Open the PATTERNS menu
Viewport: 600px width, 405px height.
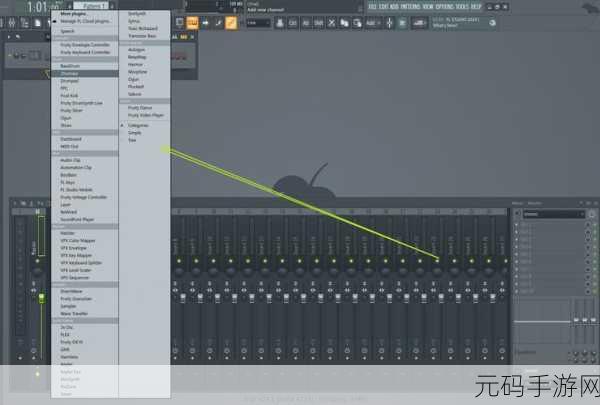pyautogui.click(x=411, y=7)
